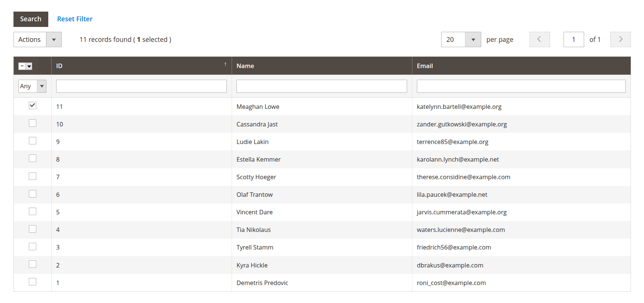Viewport: 644px width, 303px height.
Task: Tick the checkbox for Demetris Predovic
Action: pyautogui.click(x=33, y=282)
